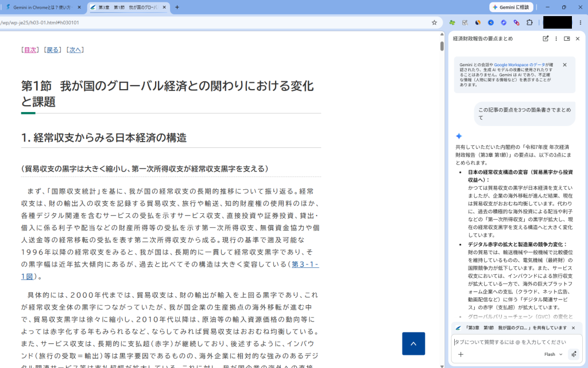Image resolution: width=588 pixels, height=368 pixels.
Task: Switch to the Gemini in Chrome tab
Action: (x=41, y=7)
